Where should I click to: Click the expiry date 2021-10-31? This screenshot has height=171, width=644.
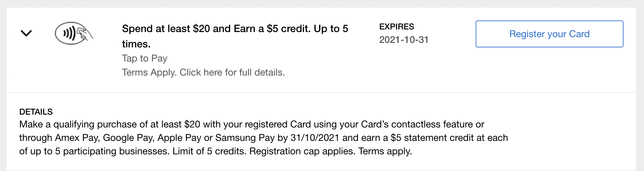(404, 40)
